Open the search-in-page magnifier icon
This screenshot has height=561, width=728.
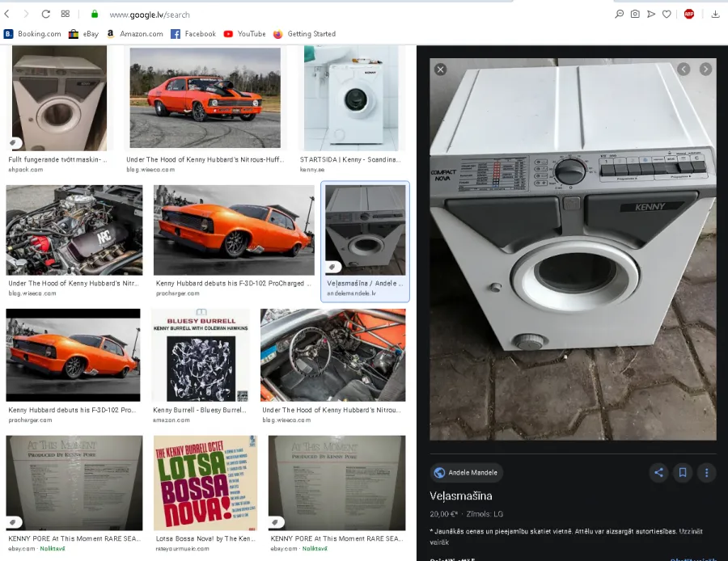tap(619, 15)
